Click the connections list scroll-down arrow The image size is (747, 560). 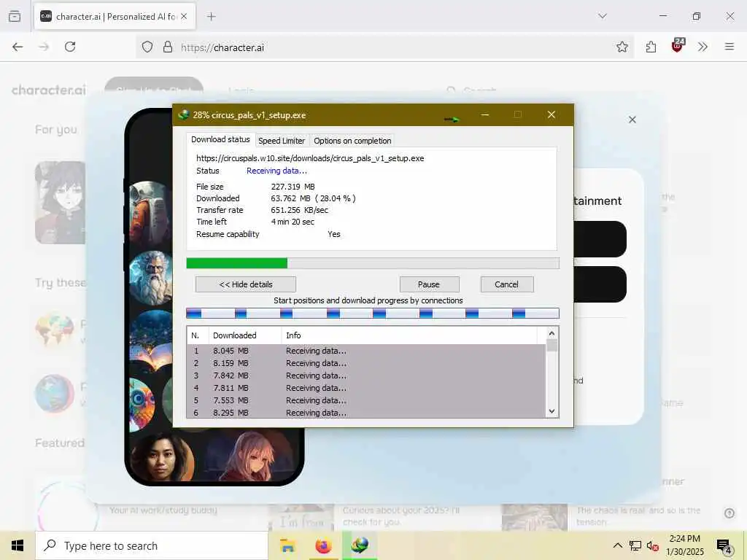click(x=551, y=411)
